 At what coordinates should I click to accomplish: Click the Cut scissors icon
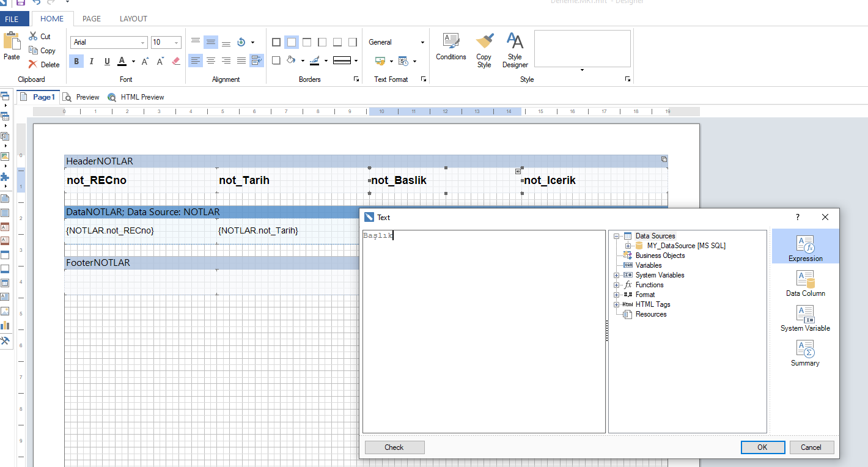click(x=33, y=37)
